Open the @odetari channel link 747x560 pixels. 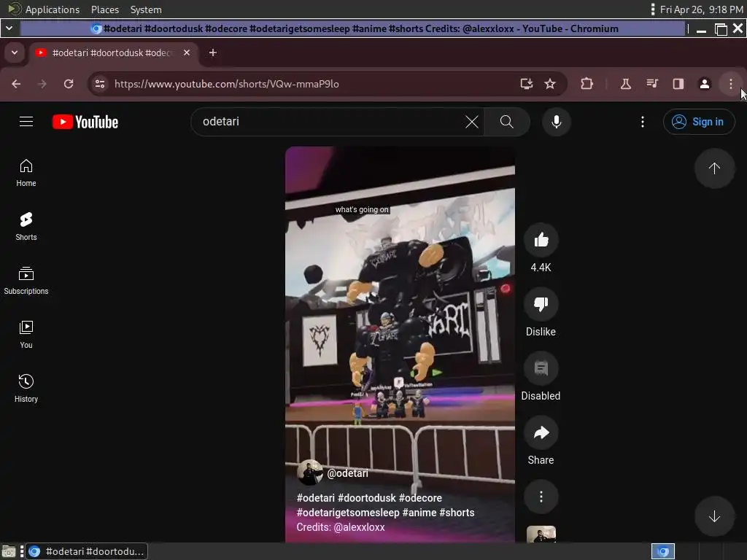click(x=348, y=473)
